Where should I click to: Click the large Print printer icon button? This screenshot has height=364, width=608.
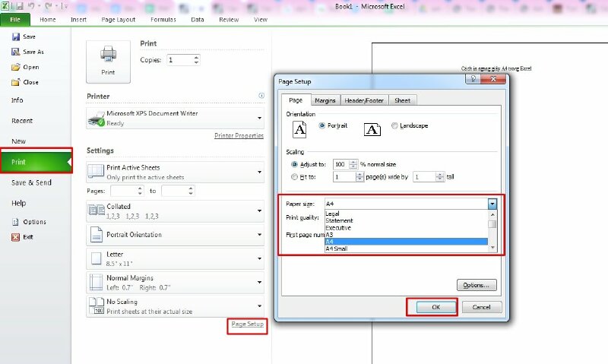click(108, 59)
